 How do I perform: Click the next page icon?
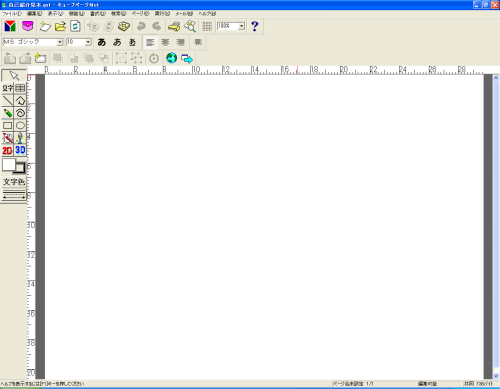coord(25,58)
